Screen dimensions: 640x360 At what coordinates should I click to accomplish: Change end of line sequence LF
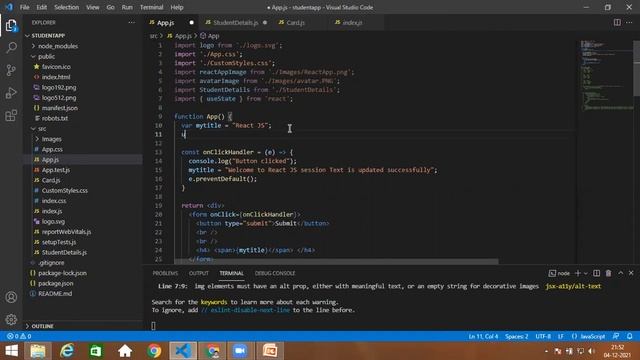tap(561, 336)
